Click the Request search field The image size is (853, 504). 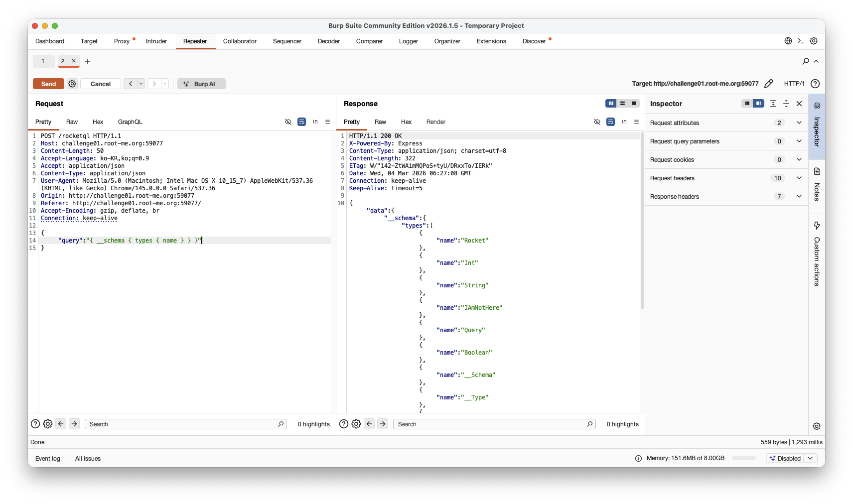point(185,424)
